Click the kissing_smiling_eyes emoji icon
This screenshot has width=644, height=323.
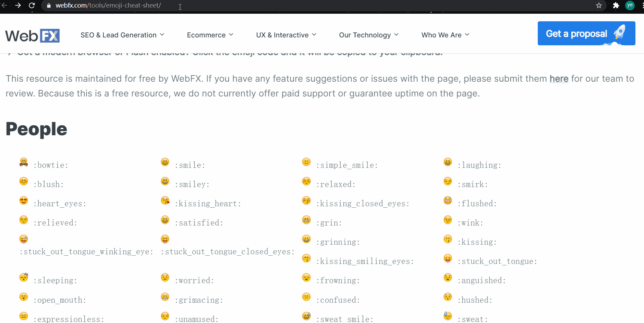coord(306,258)
